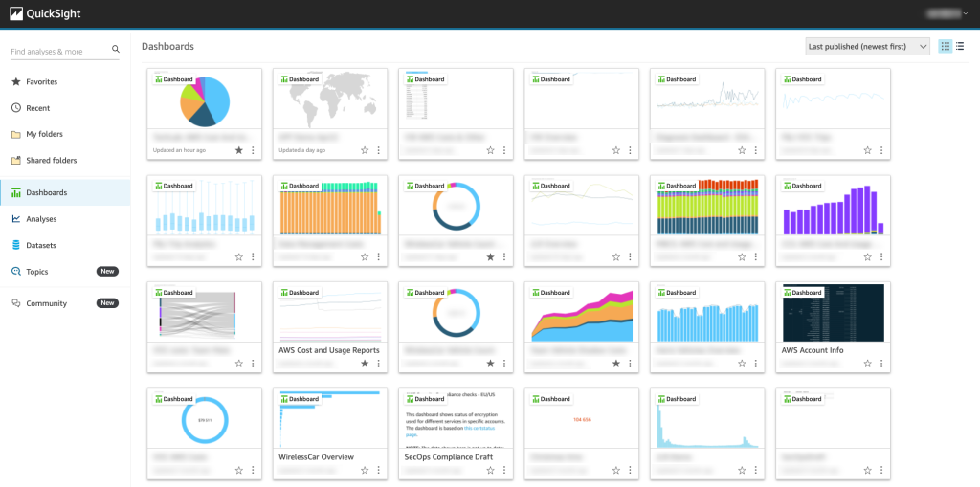Click the red '104 656' value

coord(582,419)
